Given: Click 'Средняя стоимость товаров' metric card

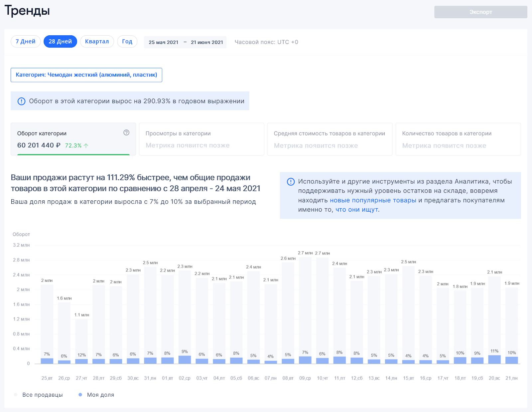Looking at the screenshot, I should [x=330, y=139].
